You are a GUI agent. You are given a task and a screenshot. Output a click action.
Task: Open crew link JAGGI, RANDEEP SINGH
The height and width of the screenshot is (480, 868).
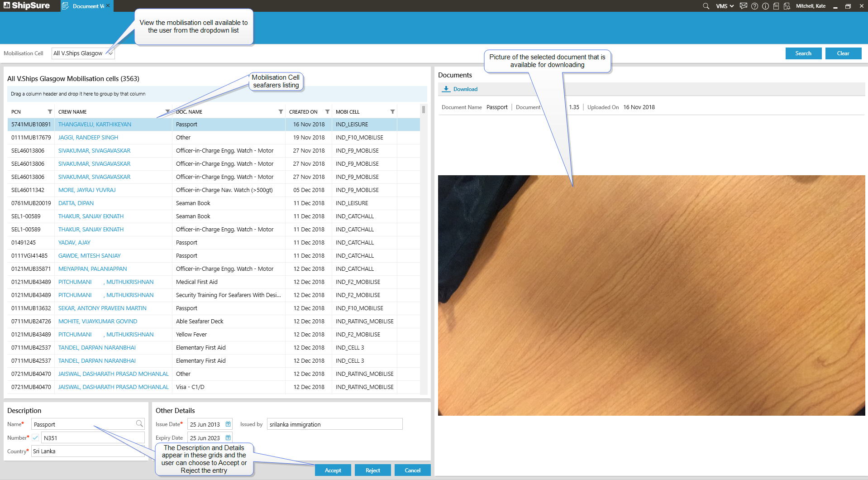pos(88,138)
